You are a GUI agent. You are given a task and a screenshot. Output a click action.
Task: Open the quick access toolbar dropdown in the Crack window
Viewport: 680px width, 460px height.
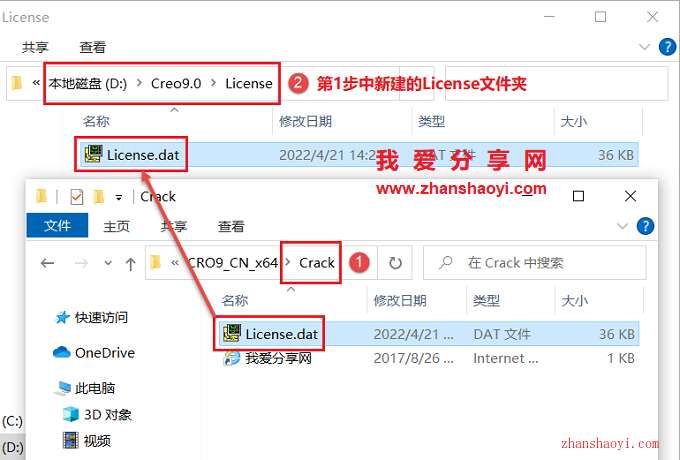[118, 198]
